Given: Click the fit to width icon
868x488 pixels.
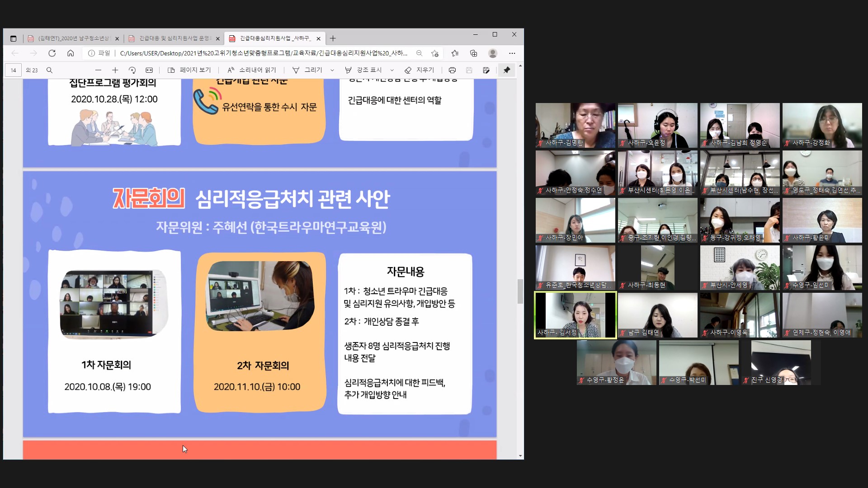Looking at the screenshot, I should pyautogui.click(x=149, y=70).
